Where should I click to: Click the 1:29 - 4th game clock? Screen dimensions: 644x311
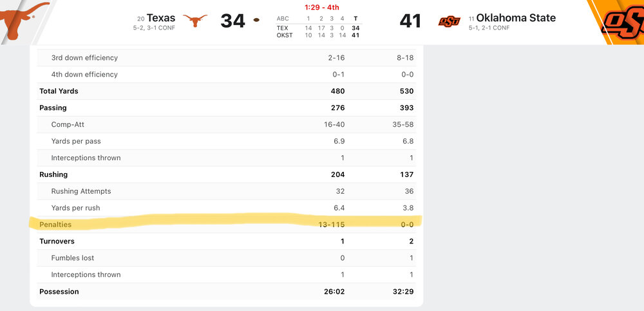click(322, 7)
